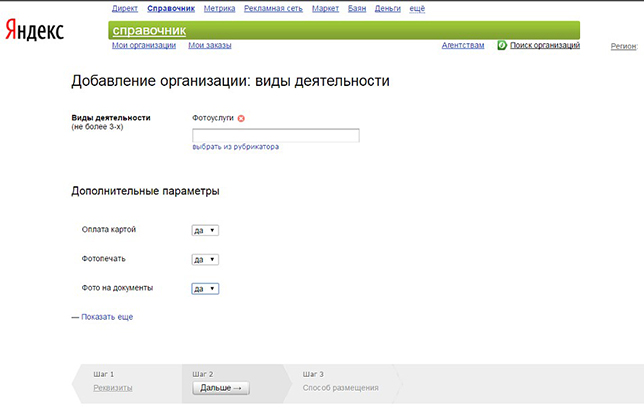644x420 pixels.
Task: Click справочник title in green bar
Action: click(x=149, y=30)
